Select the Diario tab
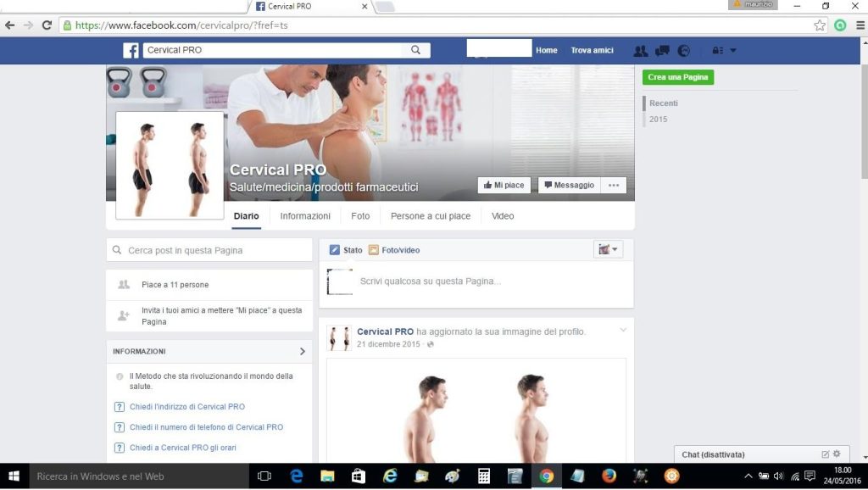The height and width of the screenshot is (490, 868). click(247, 216)
